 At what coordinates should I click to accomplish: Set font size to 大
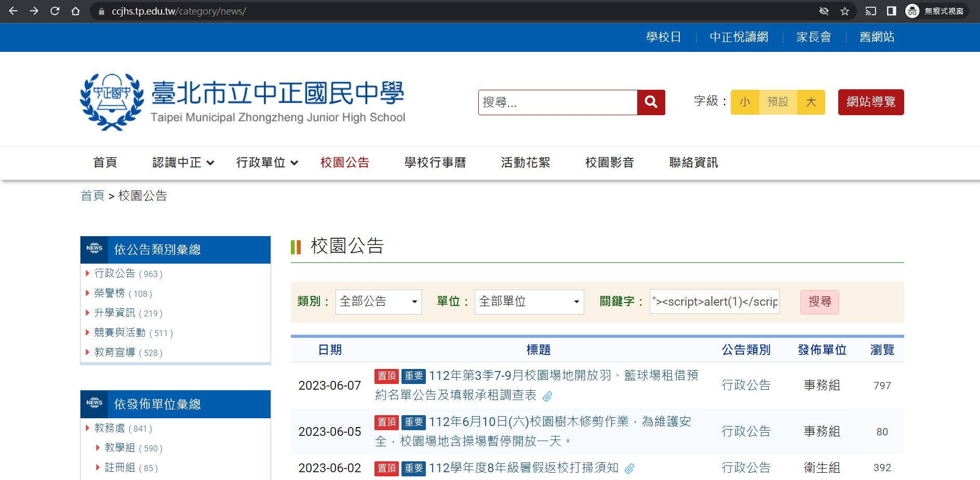[811, 102]
